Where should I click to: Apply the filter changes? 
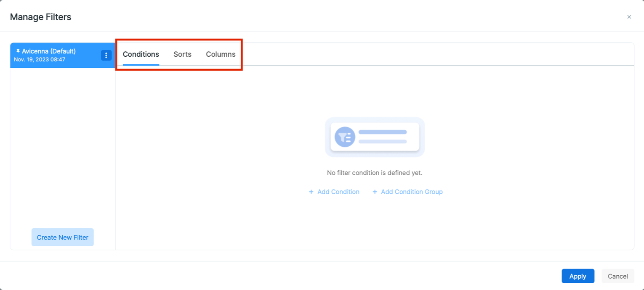click(x=578, y=276)
